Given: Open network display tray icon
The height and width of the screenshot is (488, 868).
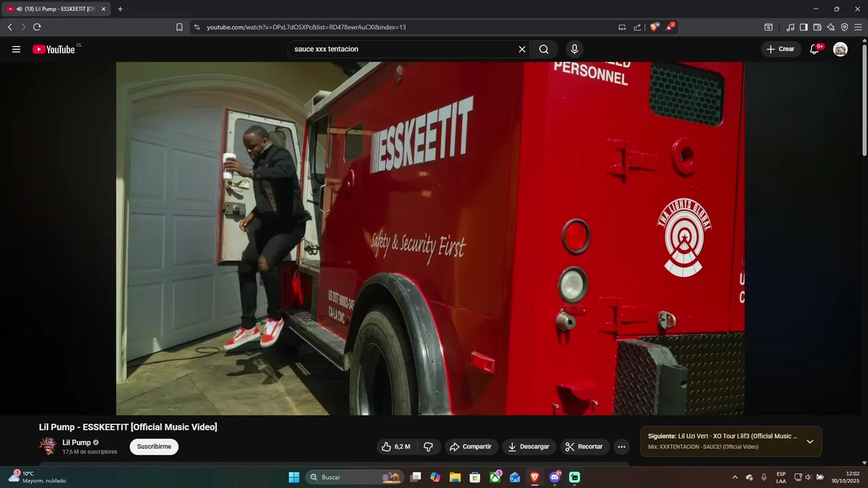Looking at the screenshot, I should click(798, 477).
